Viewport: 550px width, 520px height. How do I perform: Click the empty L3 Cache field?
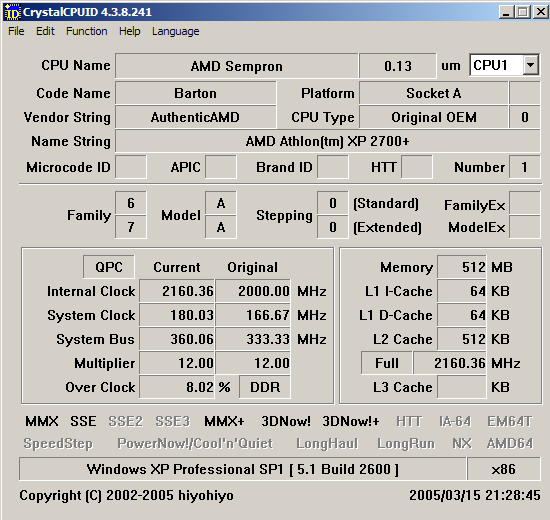(x=462, y=387)
